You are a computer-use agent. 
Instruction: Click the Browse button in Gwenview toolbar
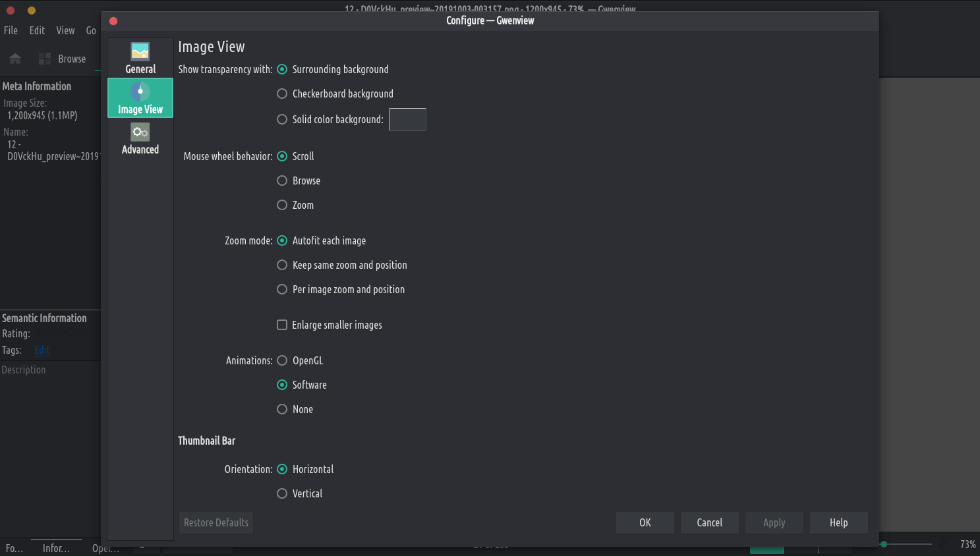pos(63,59)
